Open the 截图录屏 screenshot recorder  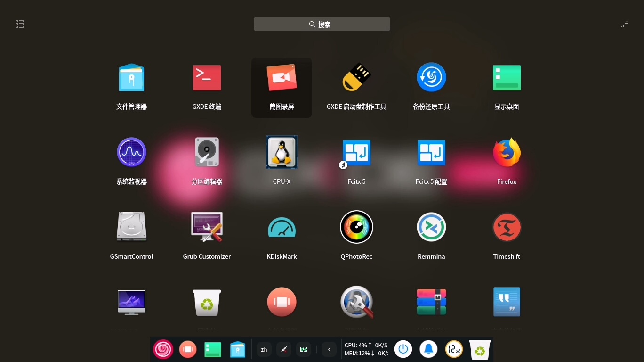(x=282, y=87)
